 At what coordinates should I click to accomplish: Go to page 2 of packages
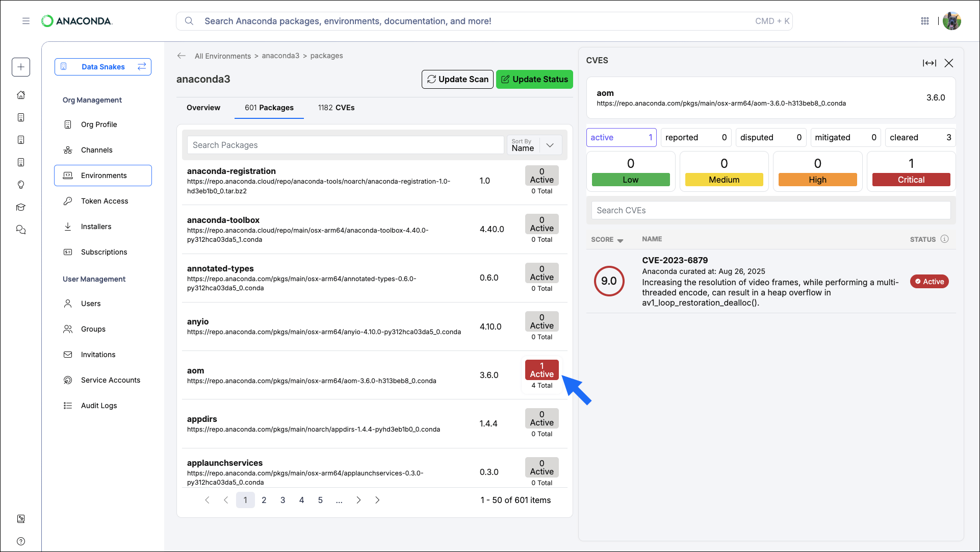pyautogui.click(x=264, y=500)
